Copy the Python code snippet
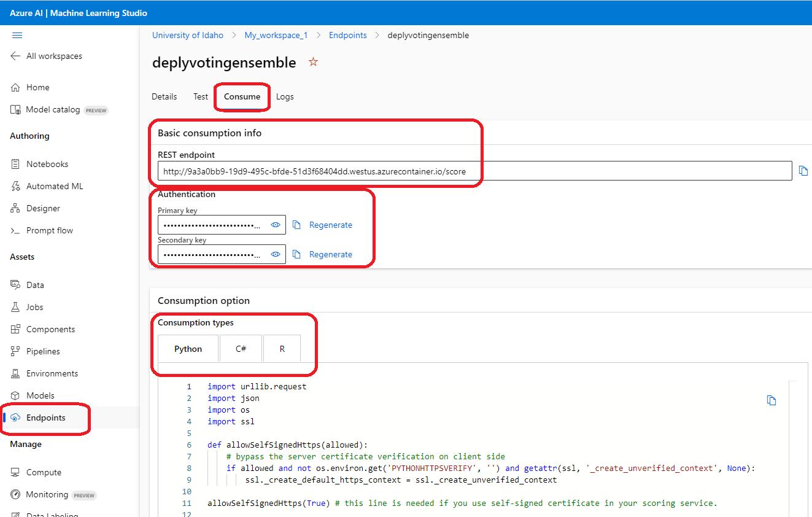 pos(771,400)
